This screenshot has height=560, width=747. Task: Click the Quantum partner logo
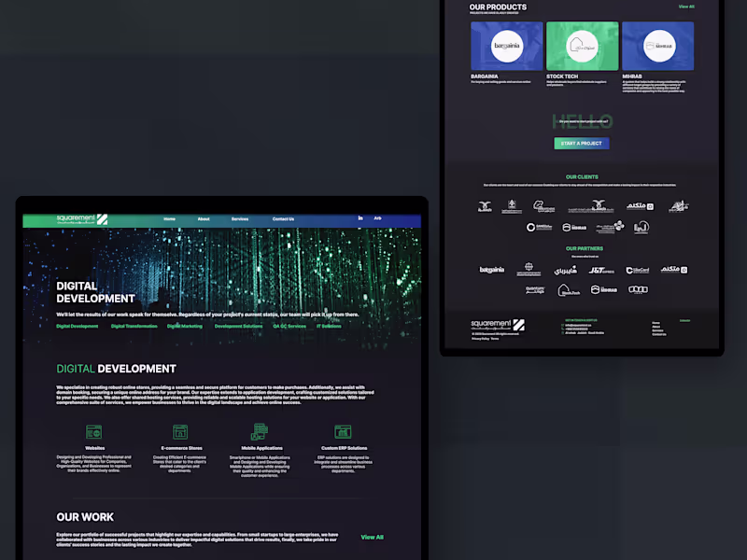(535, 289)
